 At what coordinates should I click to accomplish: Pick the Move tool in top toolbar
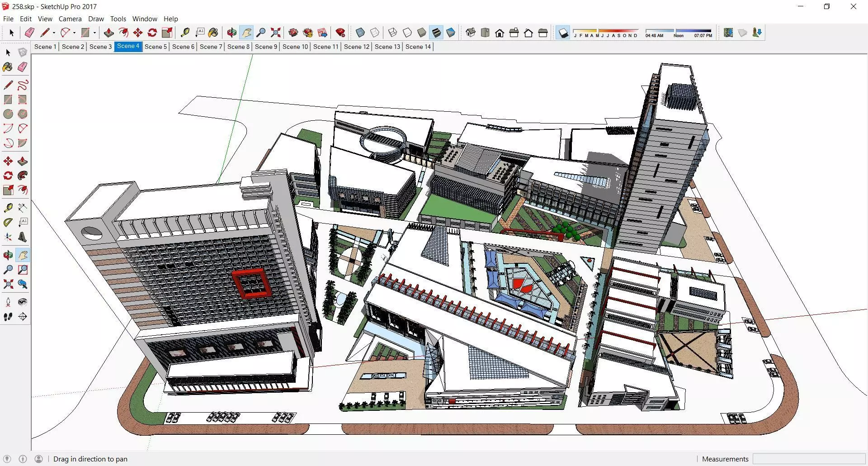(138, 33)
